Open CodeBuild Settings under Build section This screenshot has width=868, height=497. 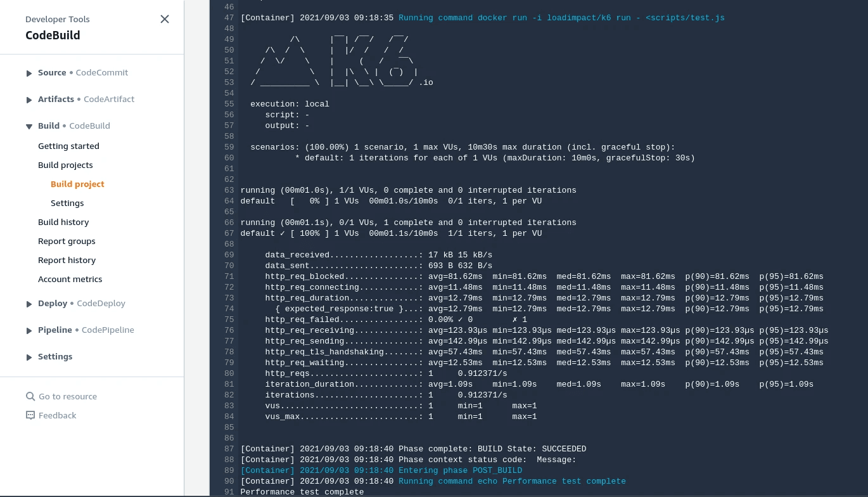pos(67,203)
